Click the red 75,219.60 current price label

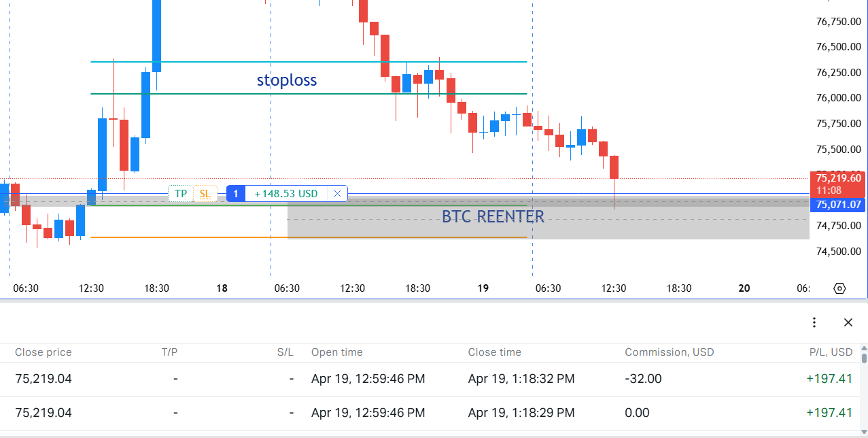pos(838,184)
